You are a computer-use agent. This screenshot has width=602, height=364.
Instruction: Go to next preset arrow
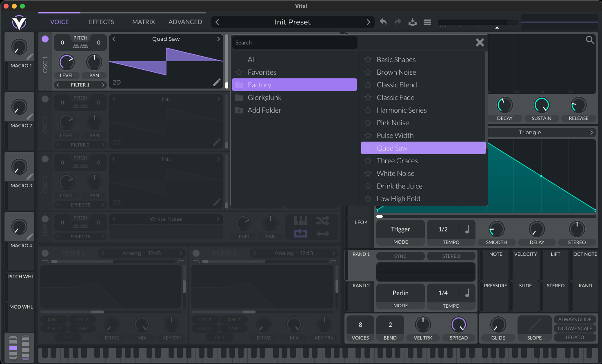[369, 22]
